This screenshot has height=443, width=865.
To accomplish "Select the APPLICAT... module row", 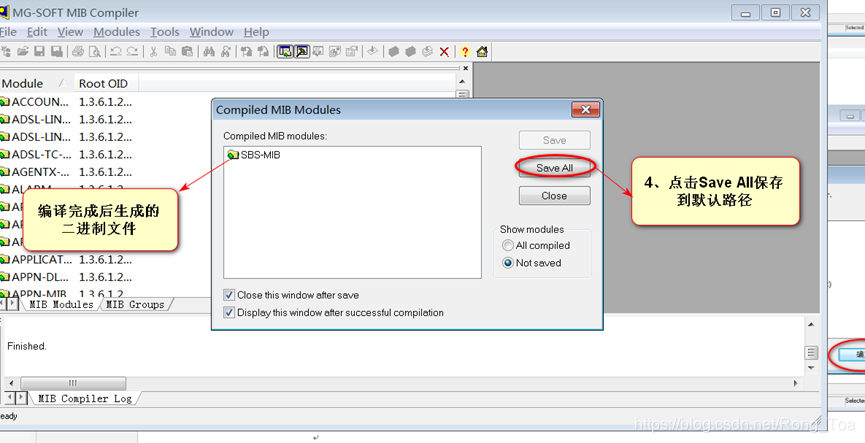I will click(x=66, y=259).
